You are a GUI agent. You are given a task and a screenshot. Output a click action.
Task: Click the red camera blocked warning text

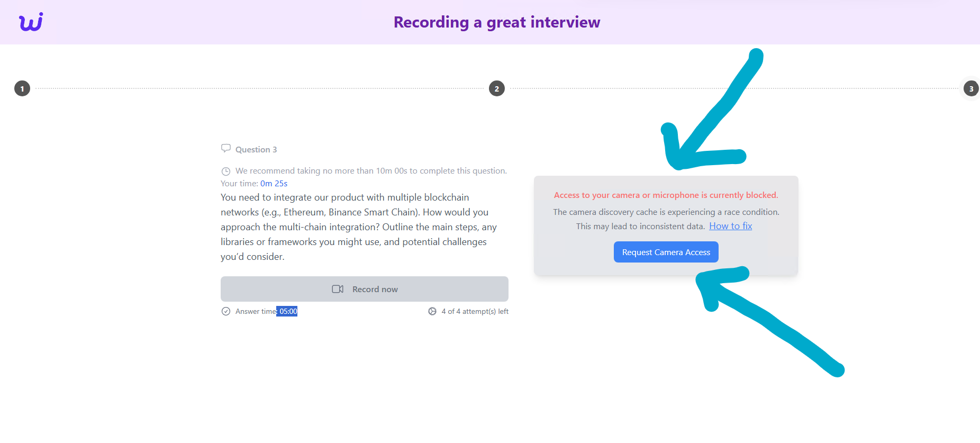coord(666,195)
